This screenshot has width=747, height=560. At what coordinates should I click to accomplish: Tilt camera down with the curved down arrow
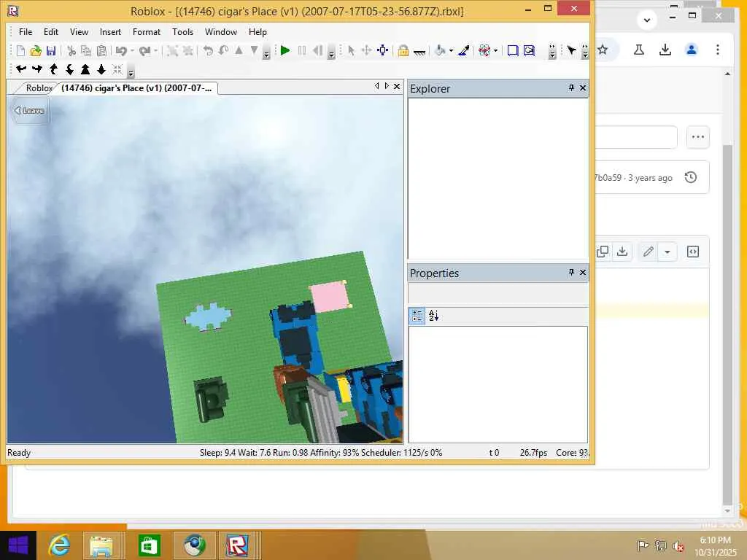click(69, 69)
